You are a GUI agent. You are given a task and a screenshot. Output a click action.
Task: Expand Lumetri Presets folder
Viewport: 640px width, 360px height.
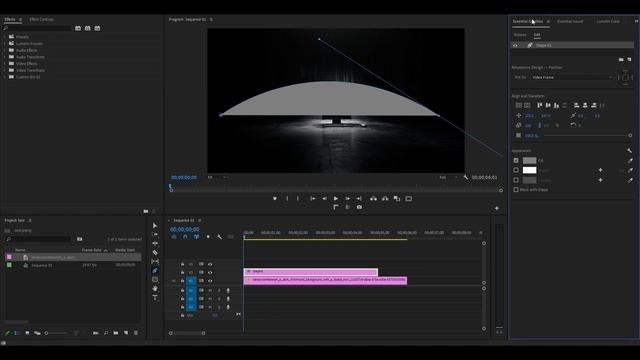4,43
